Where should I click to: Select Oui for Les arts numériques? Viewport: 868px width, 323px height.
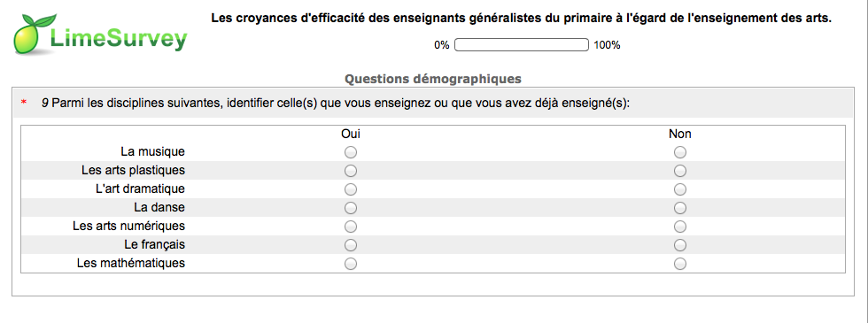pyautogui.click(x=351, y=227)
